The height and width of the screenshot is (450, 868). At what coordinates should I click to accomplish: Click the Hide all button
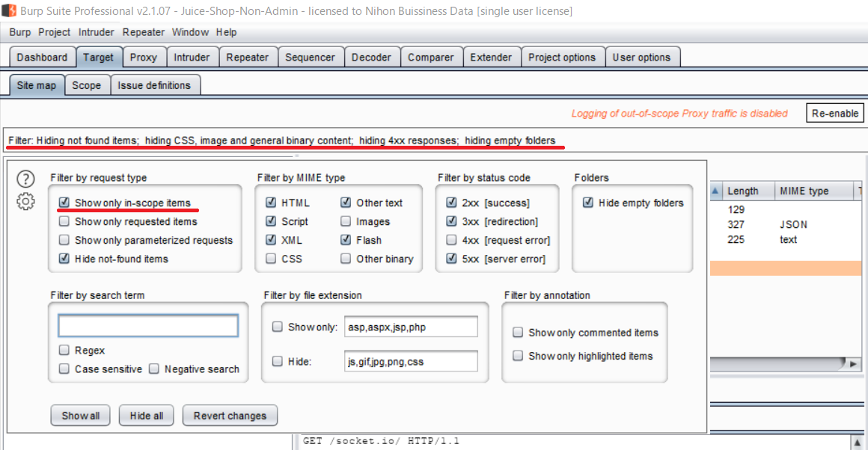[146, 416]
